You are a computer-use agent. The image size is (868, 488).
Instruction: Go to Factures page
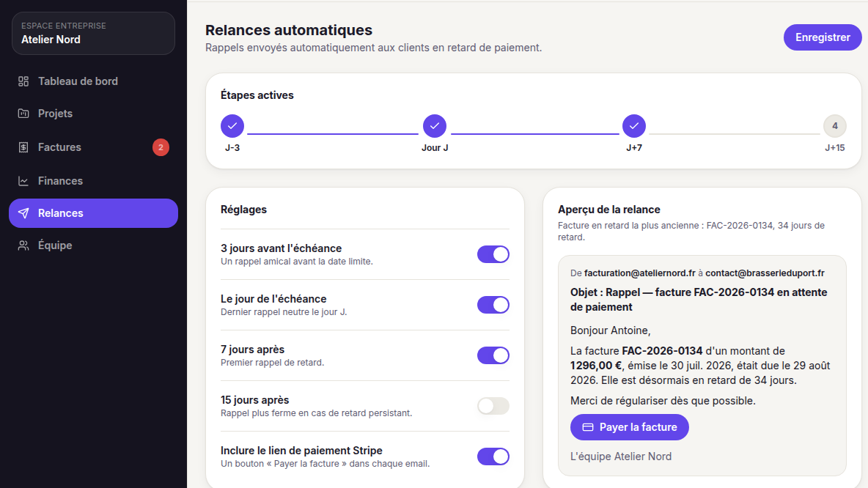(x=94, y=147)
